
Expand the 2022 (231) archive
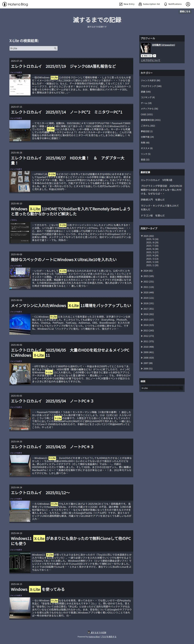142,282
